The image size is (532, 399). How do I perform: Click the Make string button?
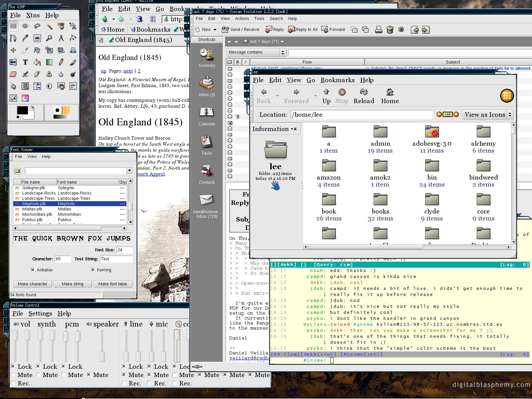72,284
